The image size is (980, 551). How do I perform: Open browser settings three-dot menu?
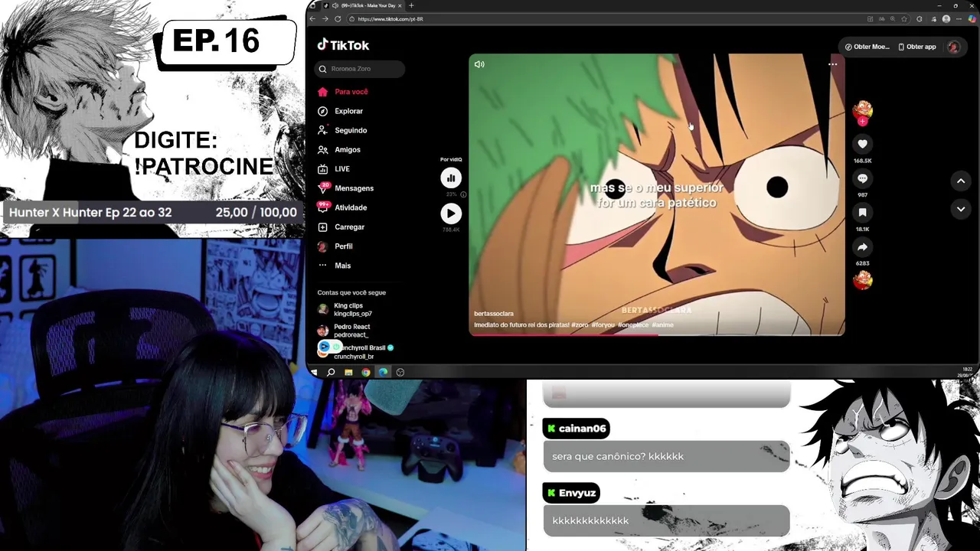click(959, 19)
